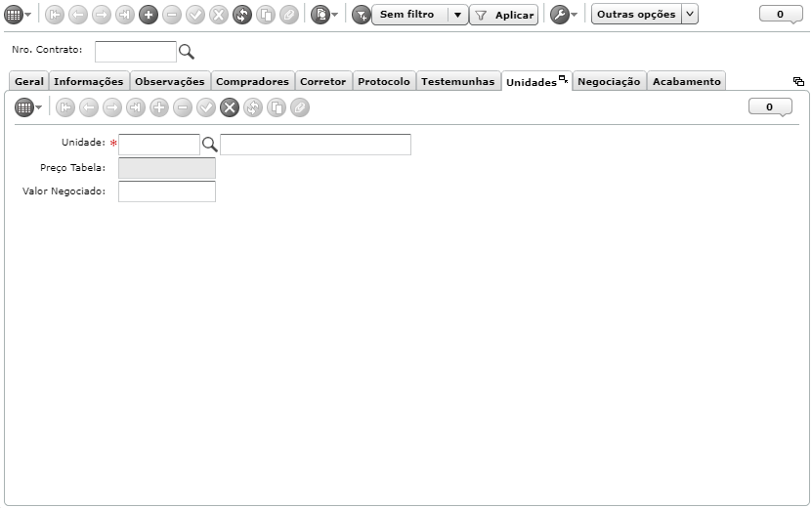Add new unit in Unidades toolbar
This screenshot has height=508, width=812.
pos(159,107)
